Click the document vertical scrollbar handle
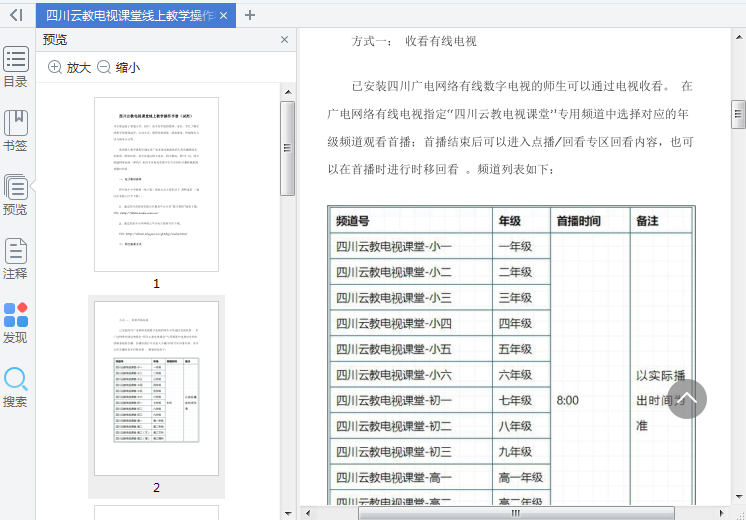This screenshot has width=746, height=520. 738,114
